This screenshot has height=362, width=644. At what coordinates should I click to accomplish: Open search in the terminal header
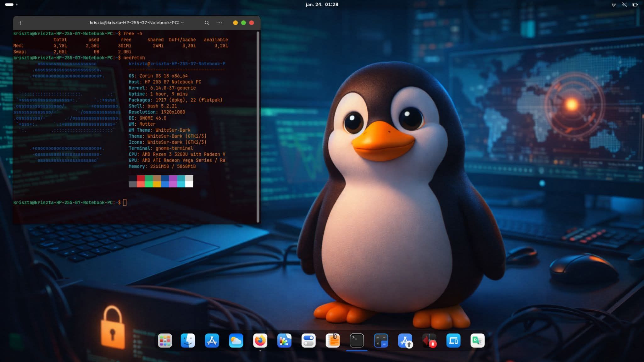pyautogui.click(x=207, y=23)
